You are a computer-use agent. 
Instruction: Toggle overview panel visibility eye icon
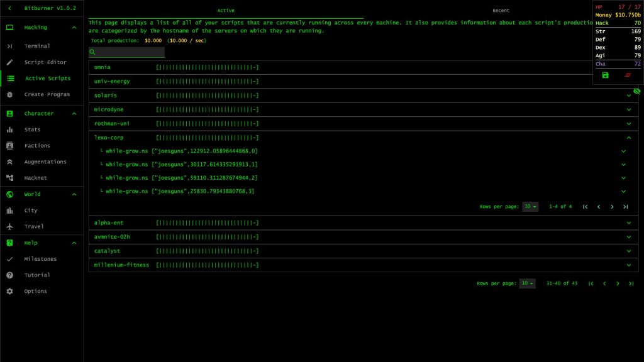[x=636, y=91]
